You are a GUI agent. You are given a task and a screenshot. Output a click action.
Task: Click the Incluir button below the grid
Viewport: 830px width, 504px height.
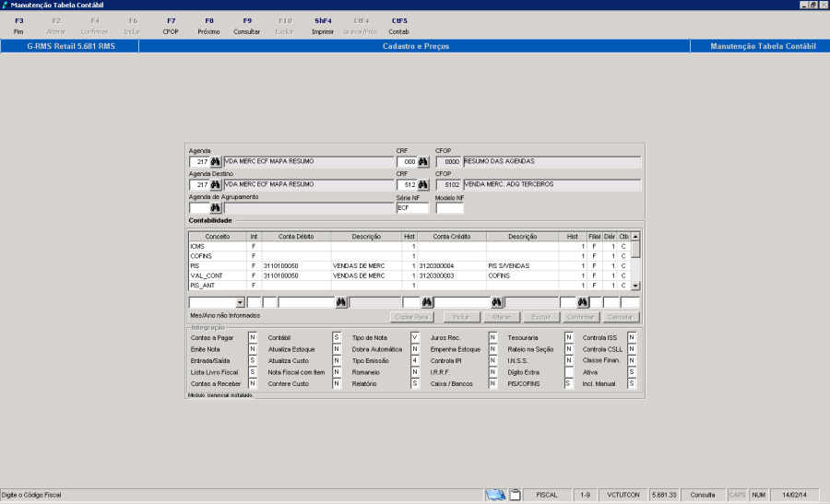461,317
